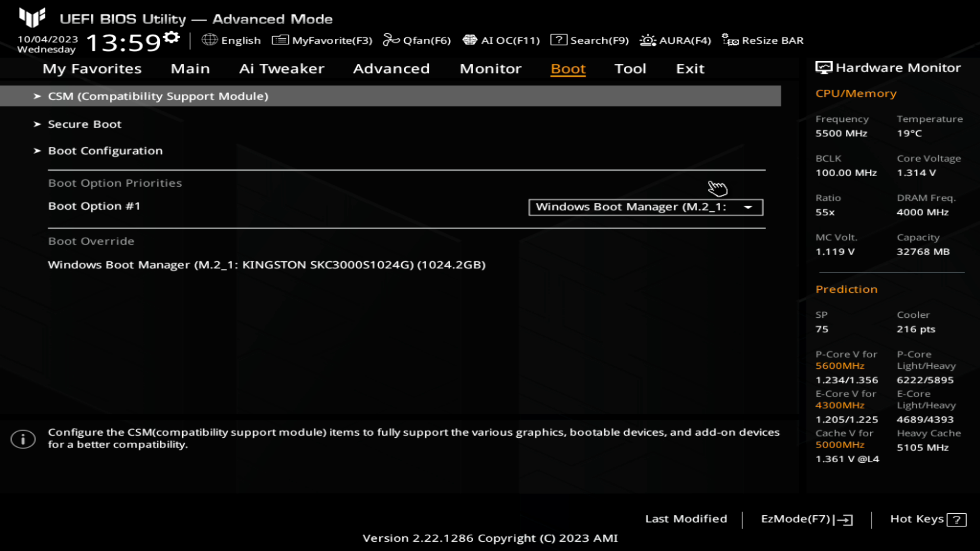Click the Boot Configuration label
Image resolution: width=980 pixels, height=551 pixels.
(x=105, y=151)
